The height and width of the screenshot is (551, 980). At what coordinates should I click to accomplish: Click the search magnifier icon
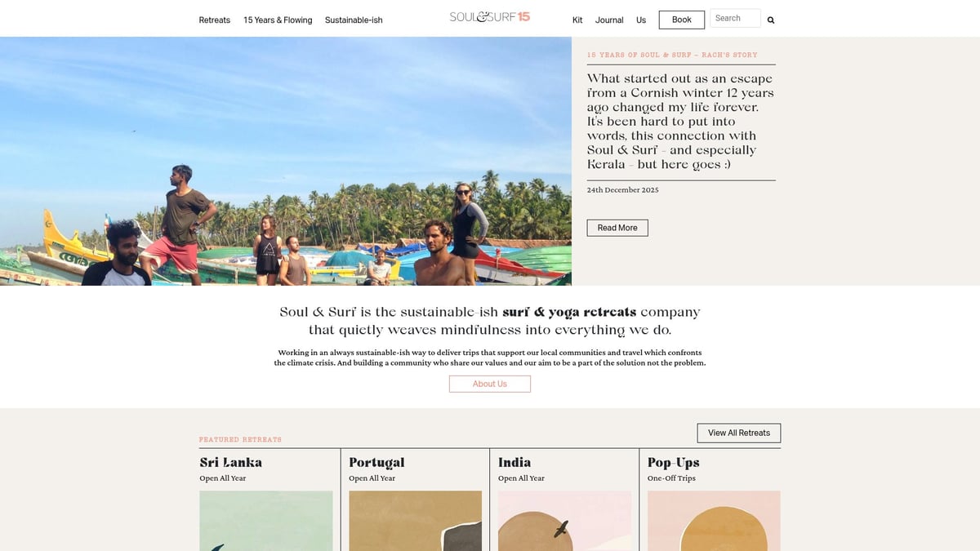[x=771, y=20]
